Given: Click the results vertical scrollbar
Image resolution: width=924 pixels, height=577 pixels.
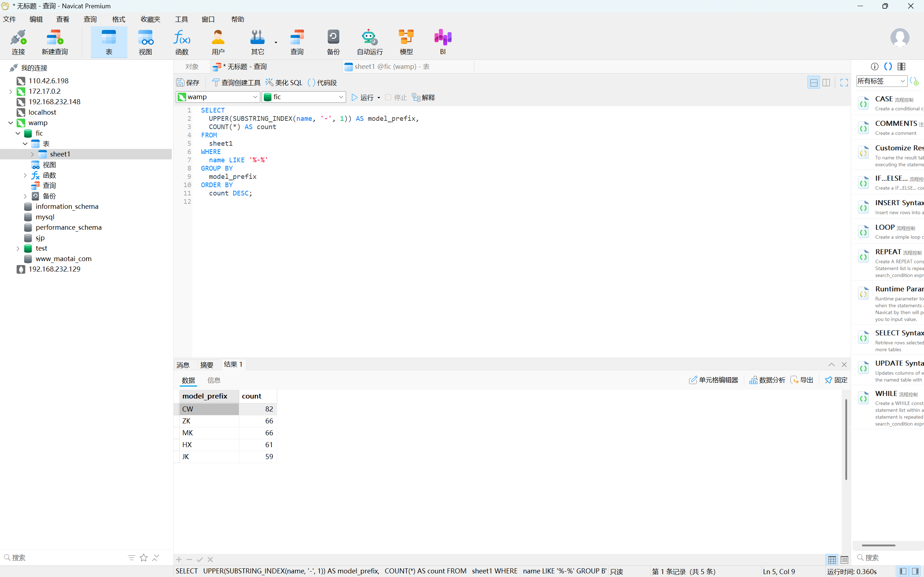Looking at the screenshot, I should [x=846, y=439].
